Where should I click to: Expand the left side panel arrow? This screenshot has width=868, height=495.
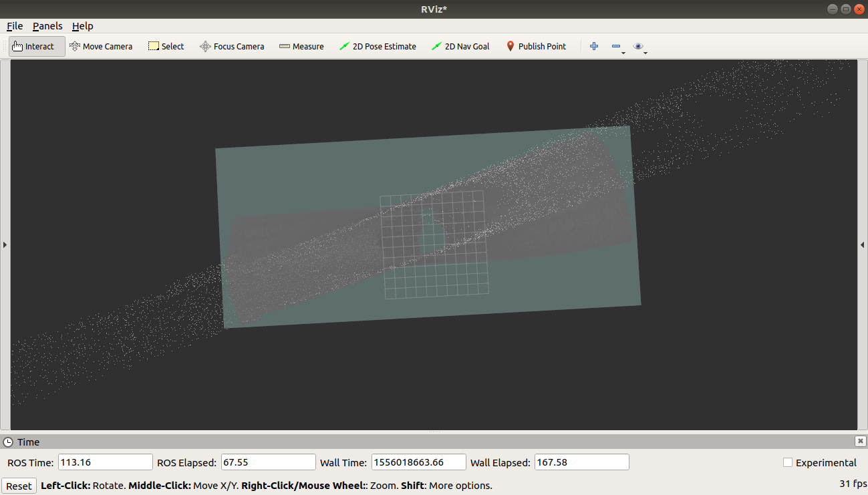tap(5, 245)
